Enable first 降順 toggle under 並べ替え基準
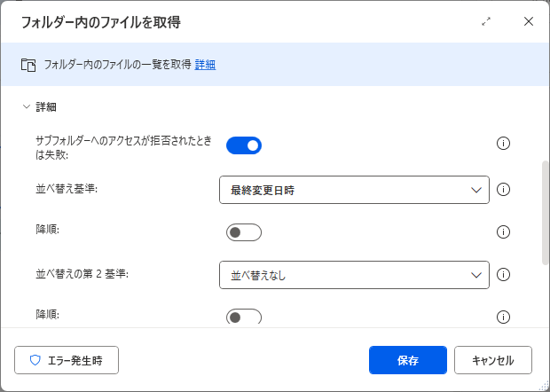The height and width of the screenshot is (392, 550). click(244, 232)
